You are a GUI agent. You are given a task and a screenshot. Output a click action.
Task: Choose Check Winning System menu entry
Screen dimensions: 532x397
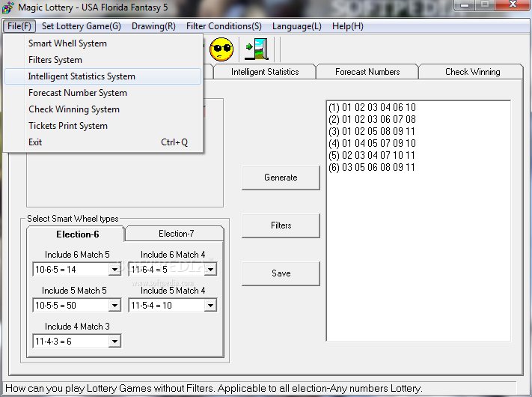pos(103,109)
